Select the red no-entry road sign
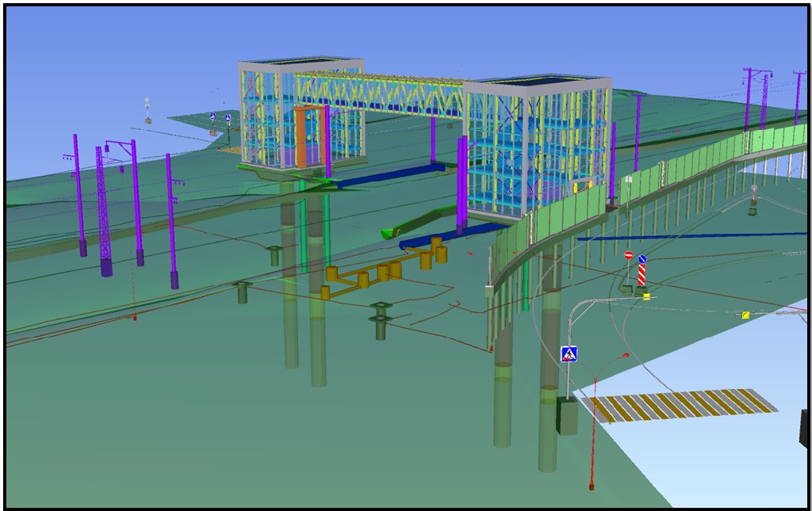This screenshot has height=511, width=812. coord(628,256)
